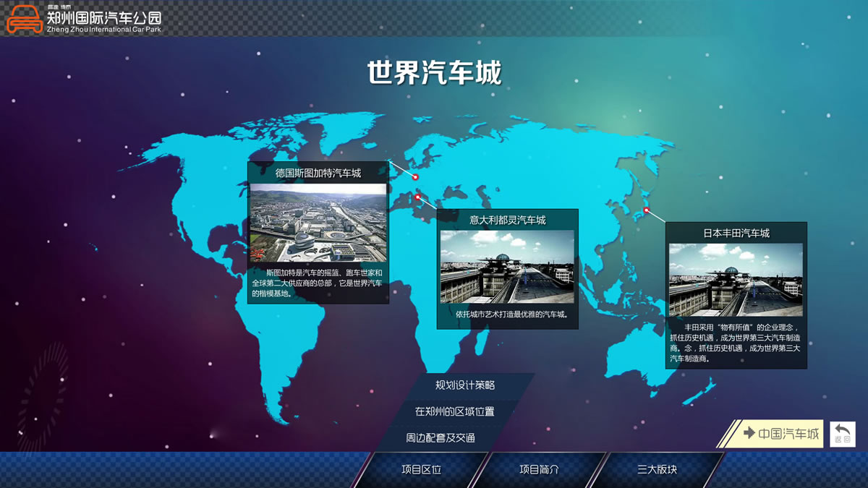Click the Italy map marker dot
Screen dimensions: 868x488
pos(417,196)
